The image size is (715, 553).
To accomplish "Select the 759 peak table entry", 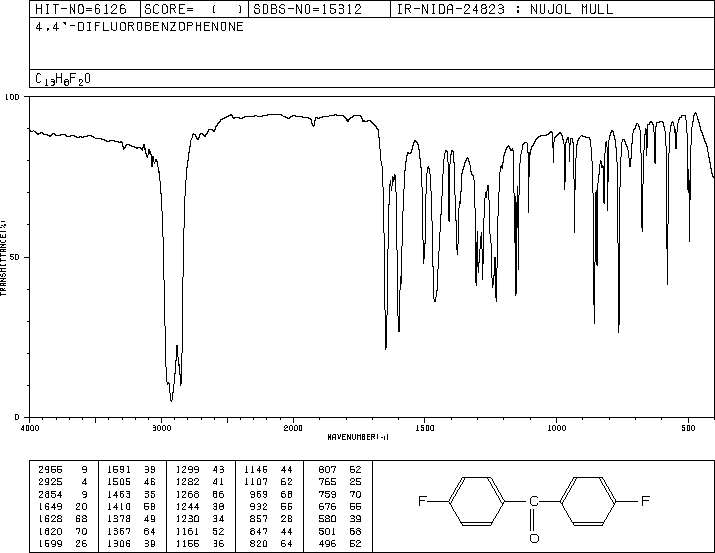I will coord(340,494).
